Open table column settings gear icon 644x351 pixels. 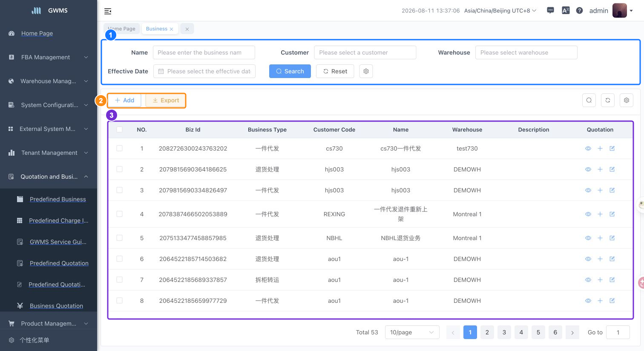coord(627,100)
